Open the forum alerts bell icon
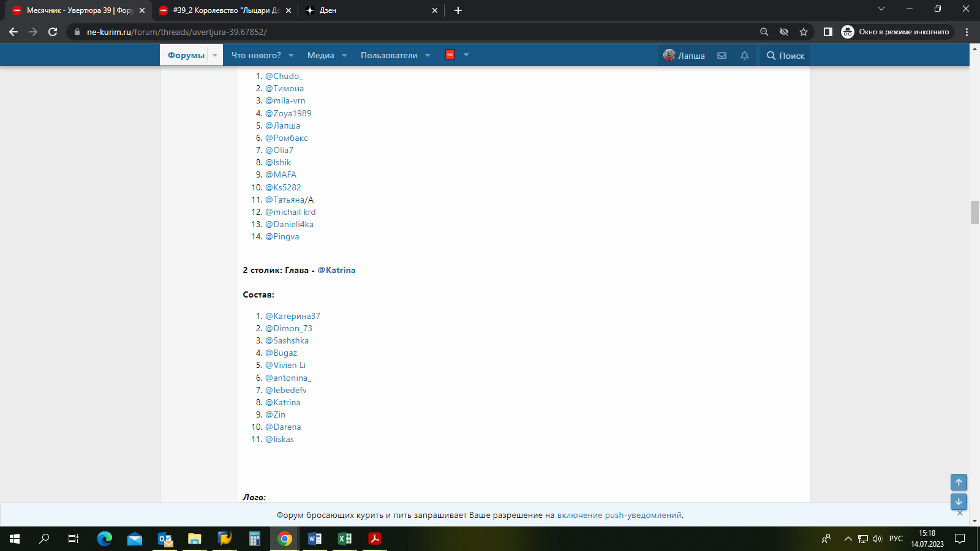The width and height of the screenshot is (980, 551). pos(745,55)
